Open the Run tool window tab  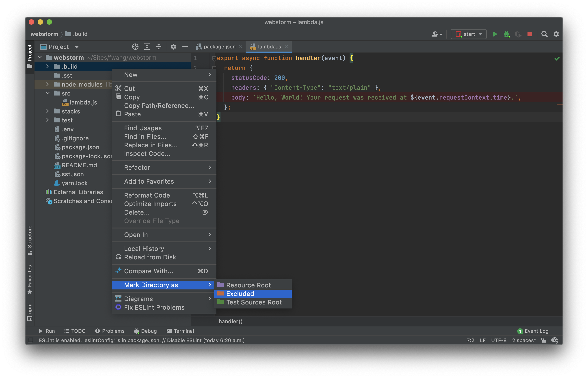(x=47, y=331)
